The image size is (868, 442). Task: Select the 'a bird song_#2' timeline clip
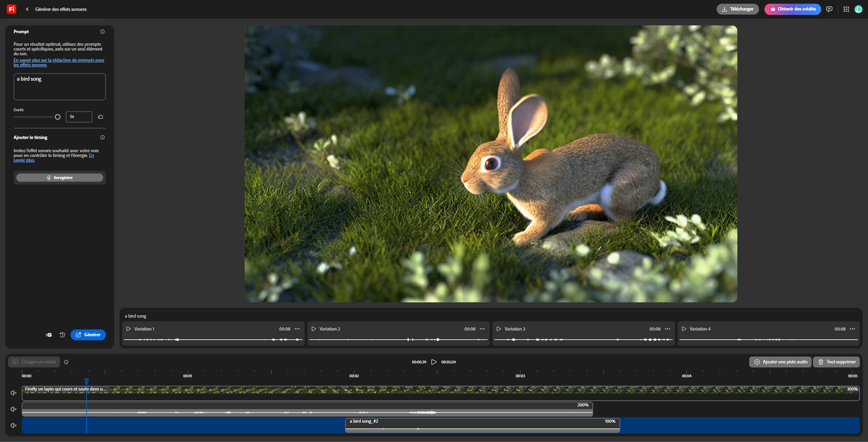(482, 425)
